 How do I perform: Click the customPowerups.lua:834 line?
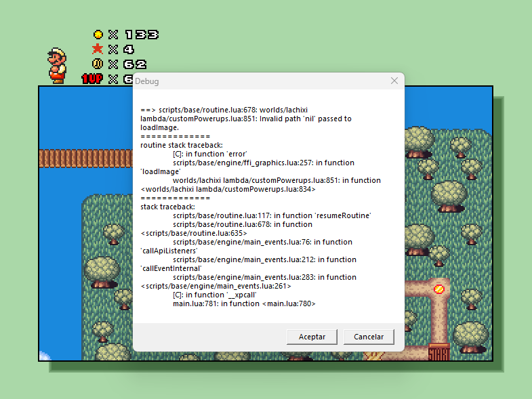pos(228,189)
